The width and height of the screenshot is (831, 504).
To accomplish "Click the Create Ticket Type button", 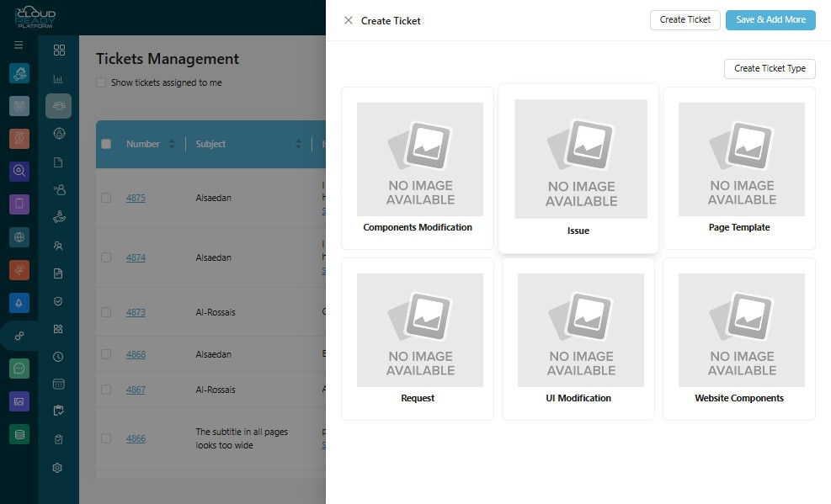I will pos(770,68).
